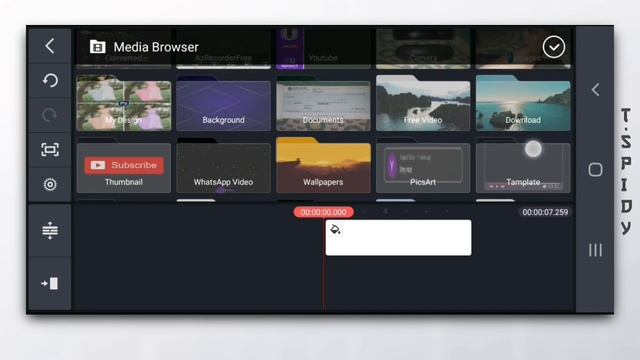
Task: Open the My Design folder
Action: [x=124, y=103]
